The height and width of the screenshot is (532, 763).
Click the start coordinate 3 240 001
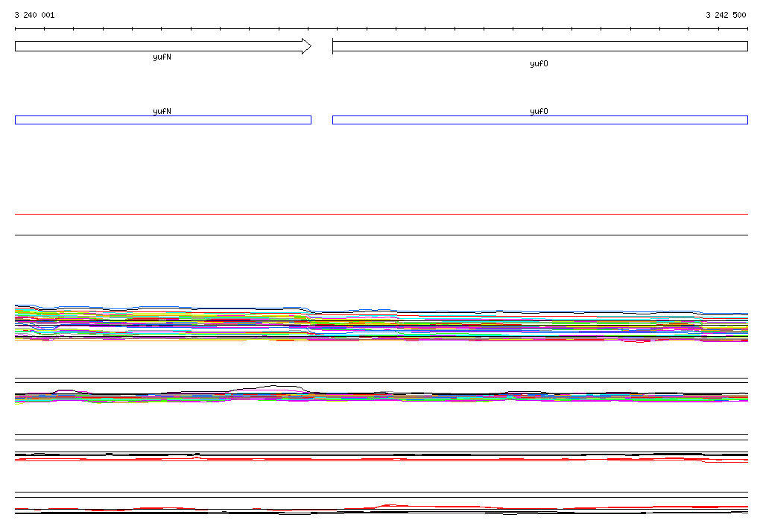[x=34, y=15]
